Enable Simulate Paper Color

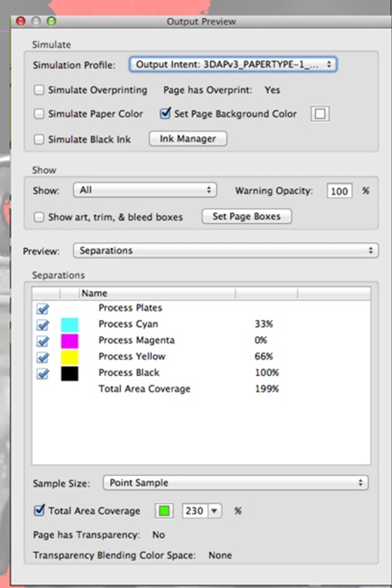(38, 114)
